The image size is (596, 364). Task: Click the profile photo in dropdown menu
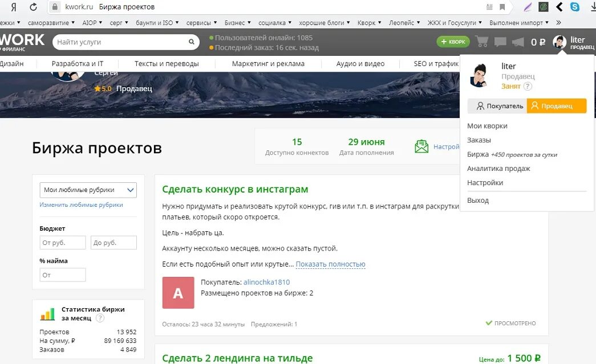pos(480,76)
